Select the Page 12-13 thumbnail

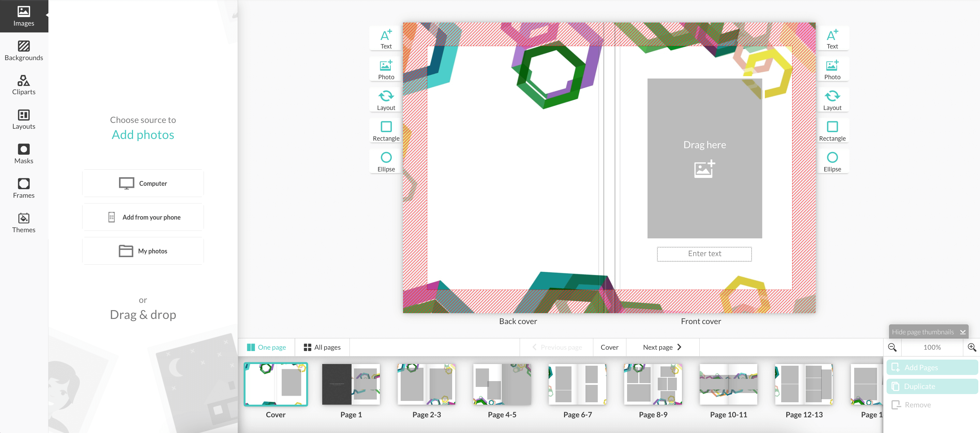pyautogui.click(x=804, y=384)
